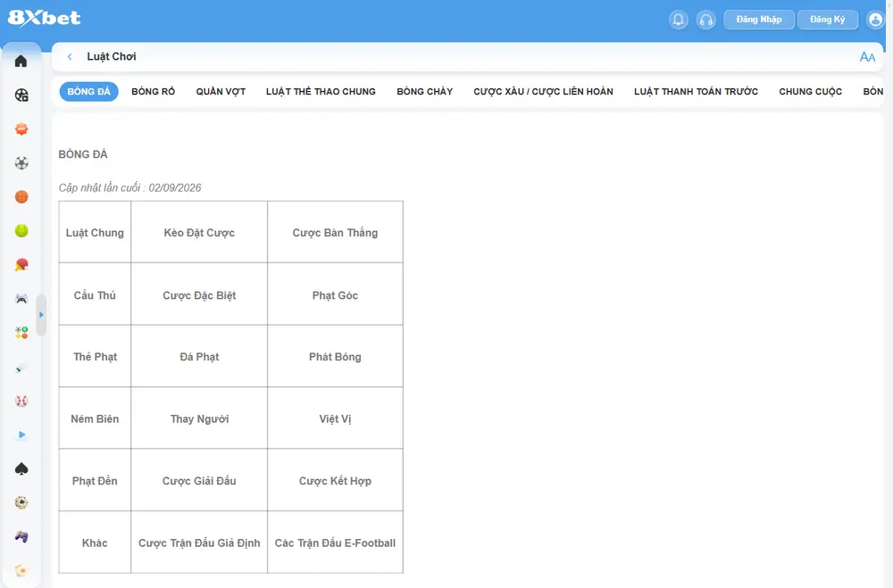Image resolution: width=893 pixels, height=588 pixels.
Task: Go to the home icon in sidebar
Action: click(x=21, y=61)
